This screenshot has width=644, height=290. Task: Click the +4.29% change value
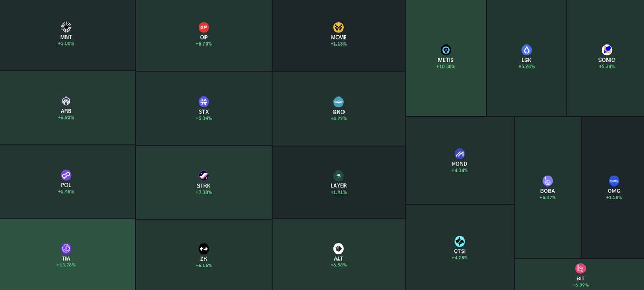339,118
